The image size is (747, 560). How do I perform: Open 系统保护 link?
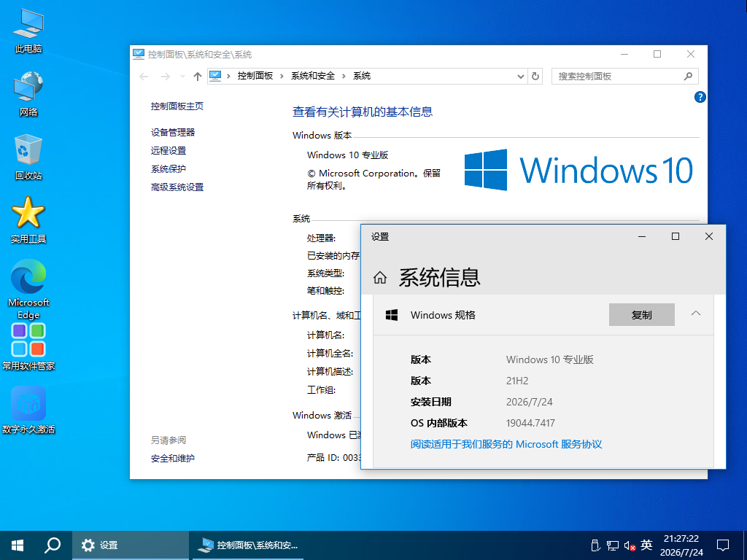[x=169, y=169]
